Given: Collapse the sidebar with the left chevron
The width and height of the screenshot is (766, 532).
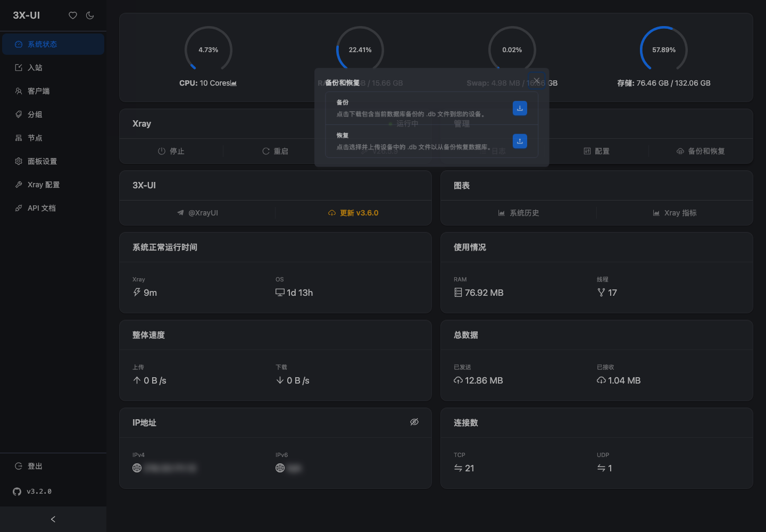Looking at the screenshot, I should point(53,519).
